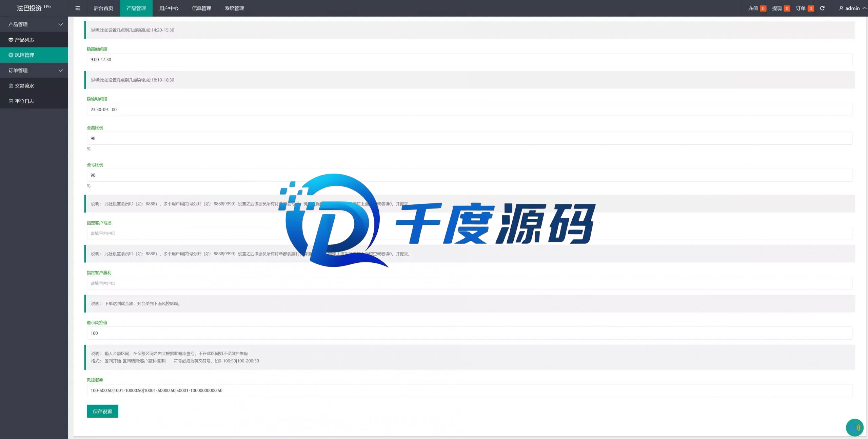868x439 pixels.
Task: Open the 系统管理 tab
Action: (234, 8)
